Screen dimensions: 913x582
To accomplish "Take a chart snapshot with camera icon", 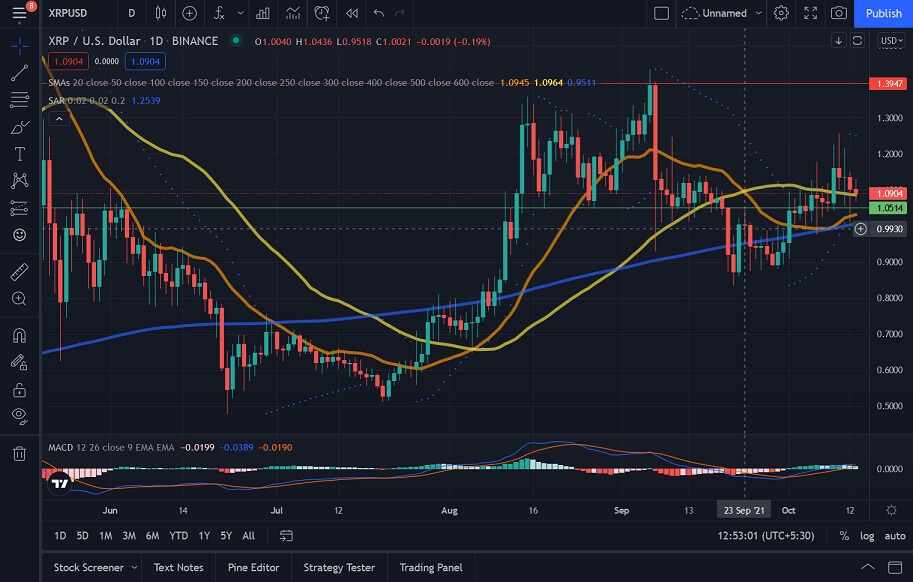I will click(x=839, y=13).
